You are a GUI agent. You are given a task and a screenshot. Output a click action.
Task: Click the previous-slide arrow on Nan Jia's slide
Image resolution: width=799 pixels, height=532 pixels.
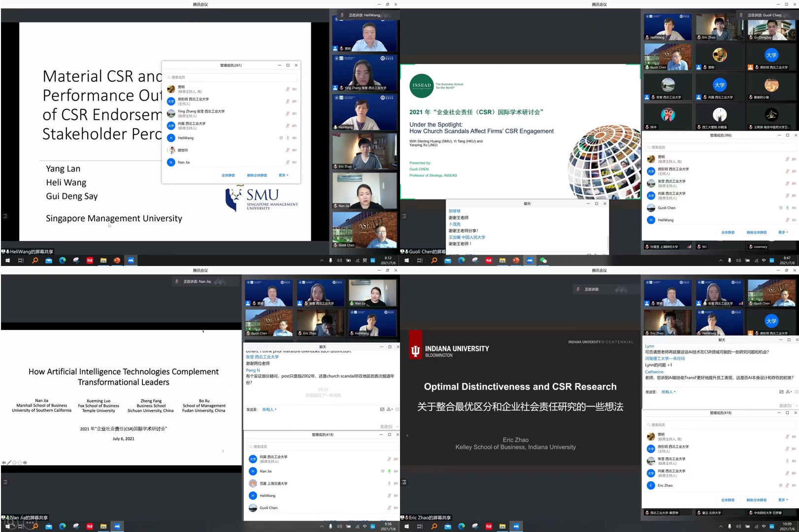(4, 463)
